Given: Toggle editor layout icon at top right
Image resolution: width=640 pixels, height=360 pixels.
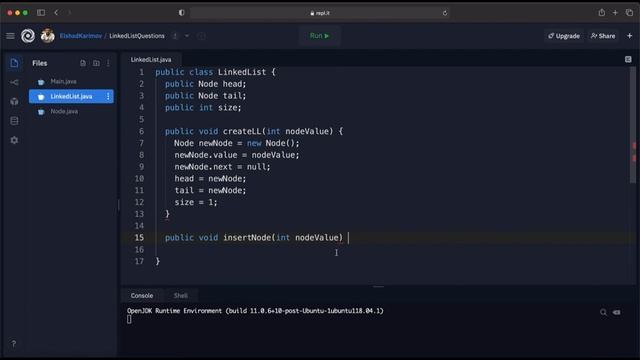Looking at the screenshot, I should tap(628, 60).
